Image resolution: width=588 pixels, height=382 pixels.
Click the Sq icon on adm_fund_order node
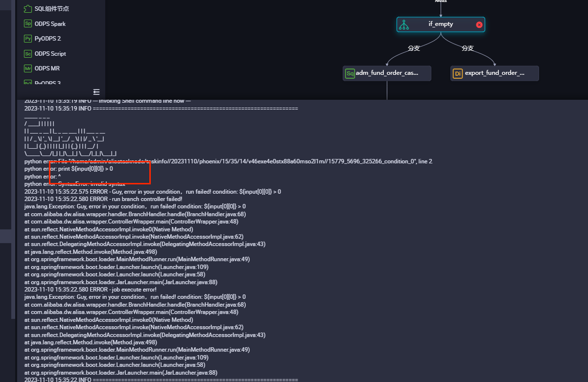350,73
